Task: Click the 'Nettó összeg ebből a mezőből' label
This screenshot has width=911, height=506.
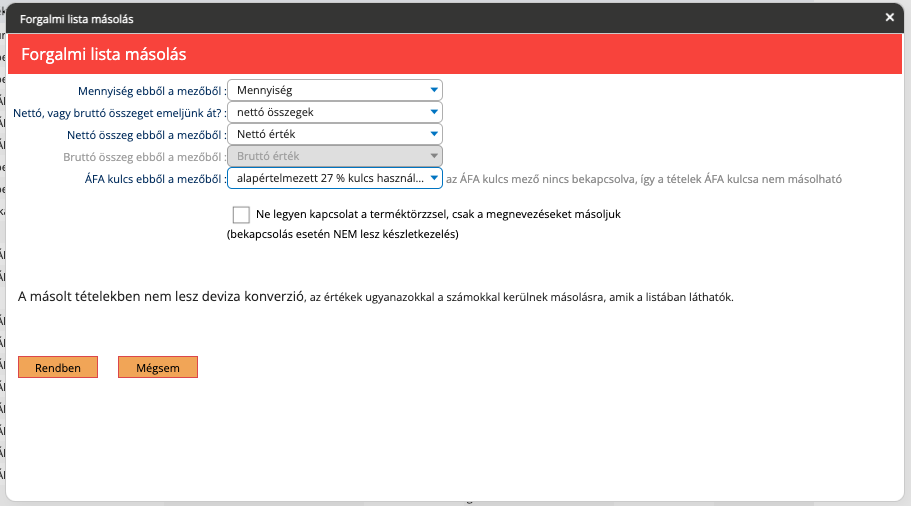Action: (146, 135)
